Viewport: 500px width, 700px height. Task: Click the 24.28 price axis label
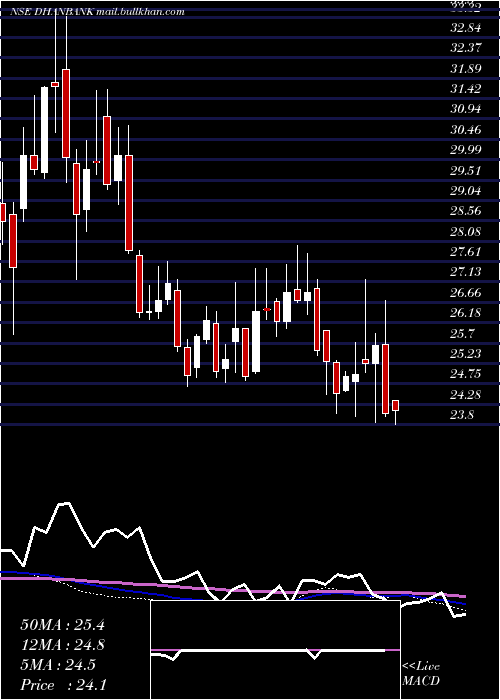coord(466,395)
